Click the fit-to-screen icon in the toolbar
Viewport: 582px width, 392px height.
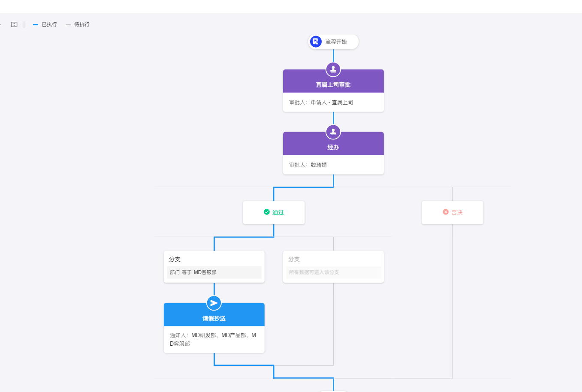(x=14, y=24)
